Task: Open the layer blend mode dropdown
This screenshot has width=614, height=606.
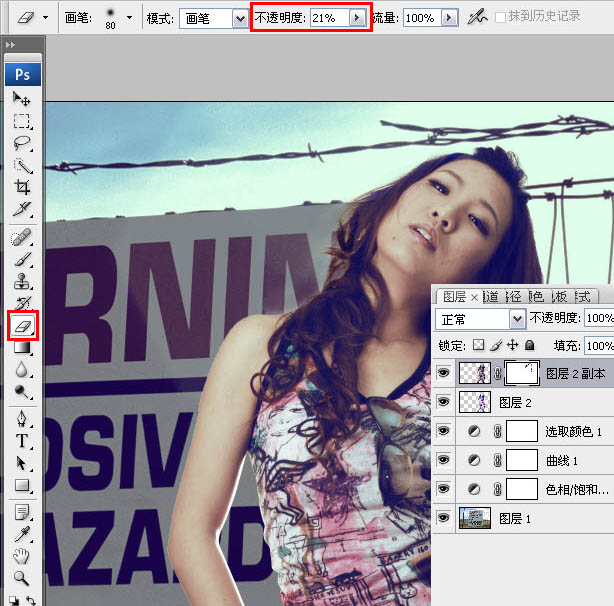Action: pyautogui.click(x=517, y=319)
